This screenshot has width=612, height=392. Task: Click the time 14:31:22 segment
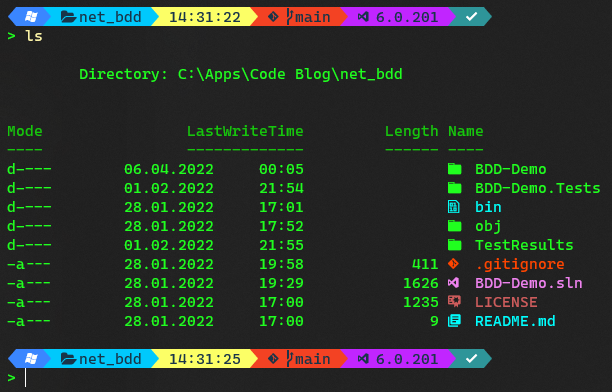205,17
